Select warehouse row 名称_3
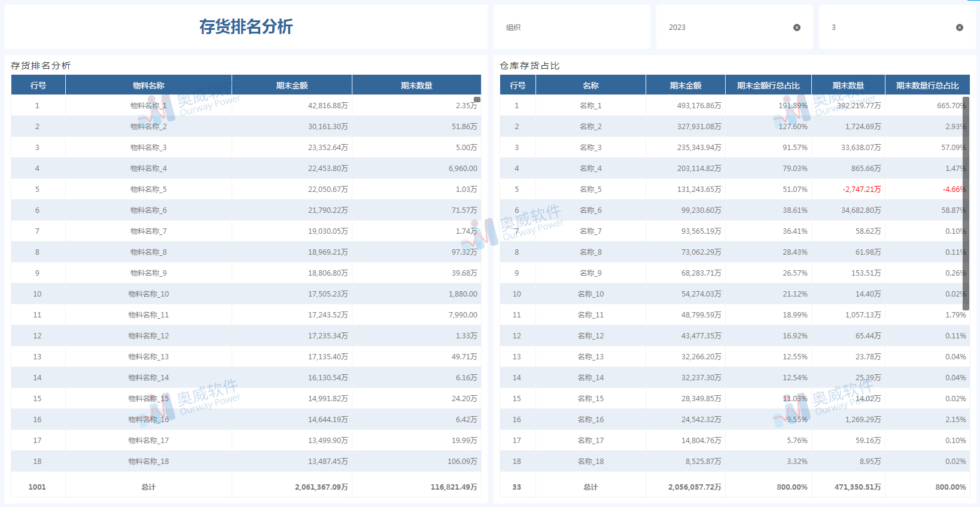The image size is (980, 507). click(x=735, y=148)
